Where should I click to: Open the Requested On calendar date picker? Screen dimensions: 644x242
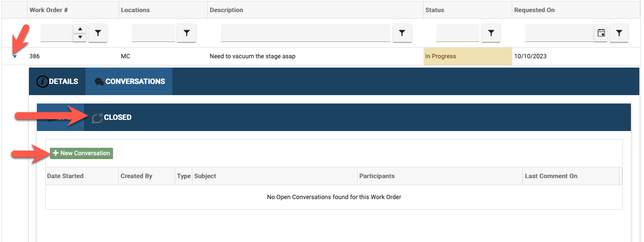click(x=602, y=33)
